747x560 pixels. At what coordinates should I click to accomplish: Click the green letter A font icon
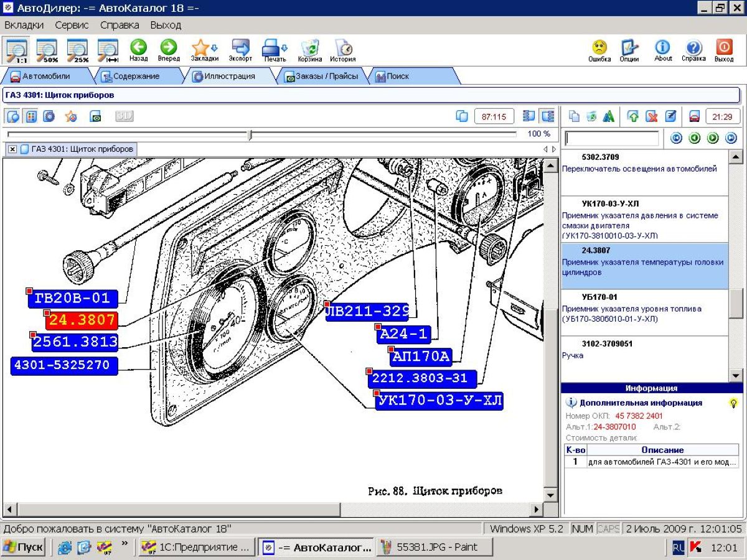click(609, 116)
